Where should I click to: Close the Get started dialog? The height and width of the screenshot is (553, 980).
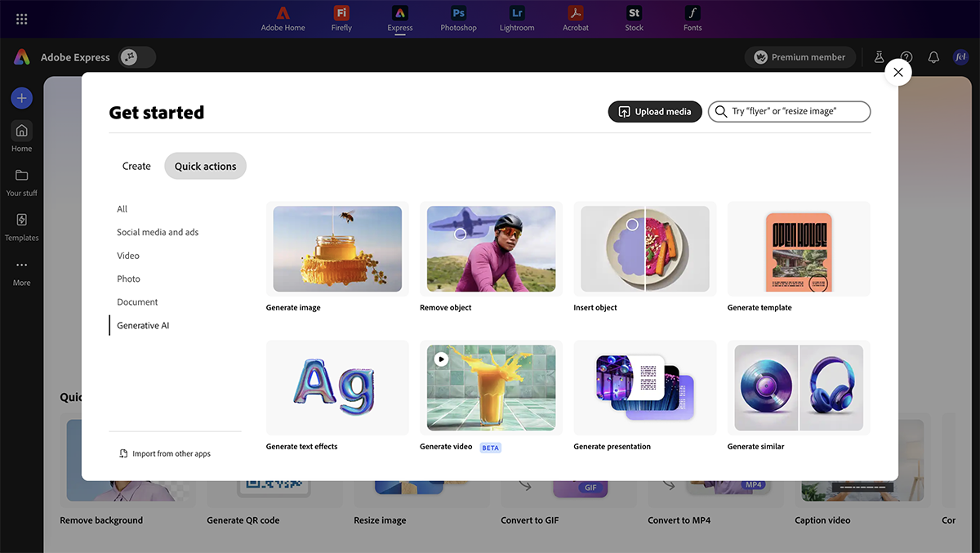[x=898, y=72]
